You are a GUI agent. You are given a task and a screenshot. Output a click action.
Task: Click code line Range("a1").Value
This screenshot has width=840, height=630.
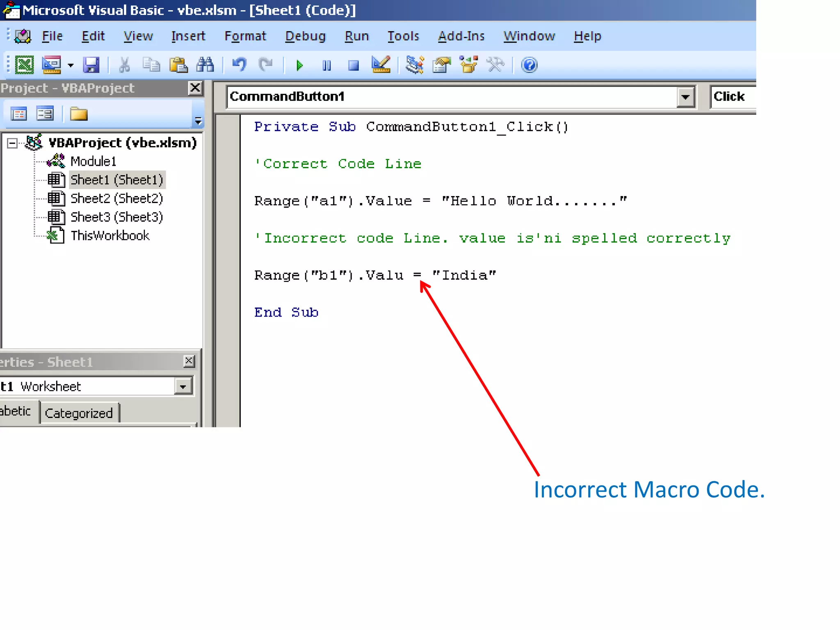coord(441,201)
